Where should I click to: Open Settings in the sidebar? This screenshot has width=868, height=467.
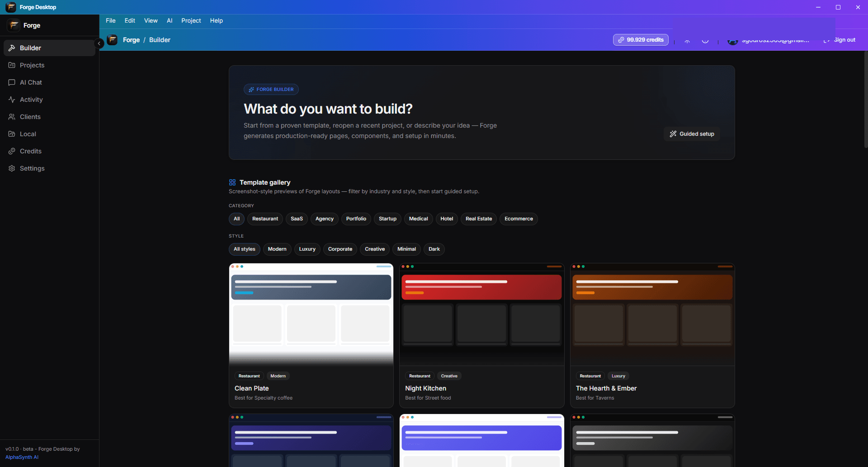point(49,168)
